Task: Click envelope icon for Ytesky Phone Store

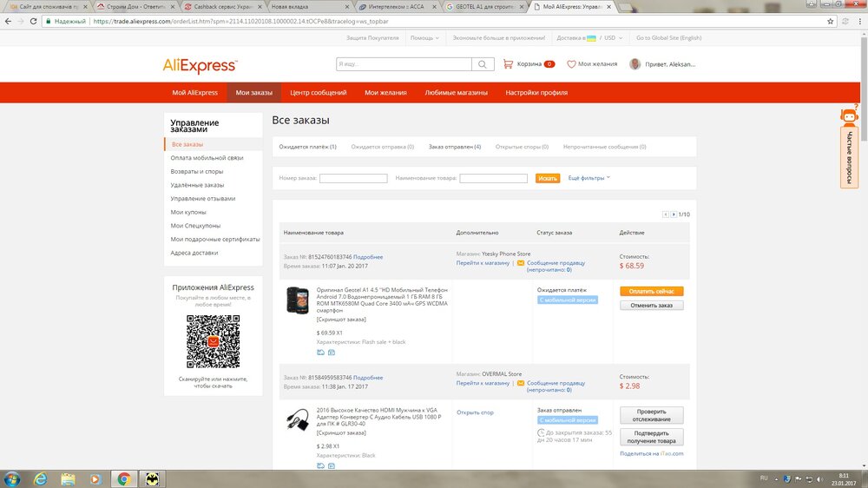Action: pos(520,263)
